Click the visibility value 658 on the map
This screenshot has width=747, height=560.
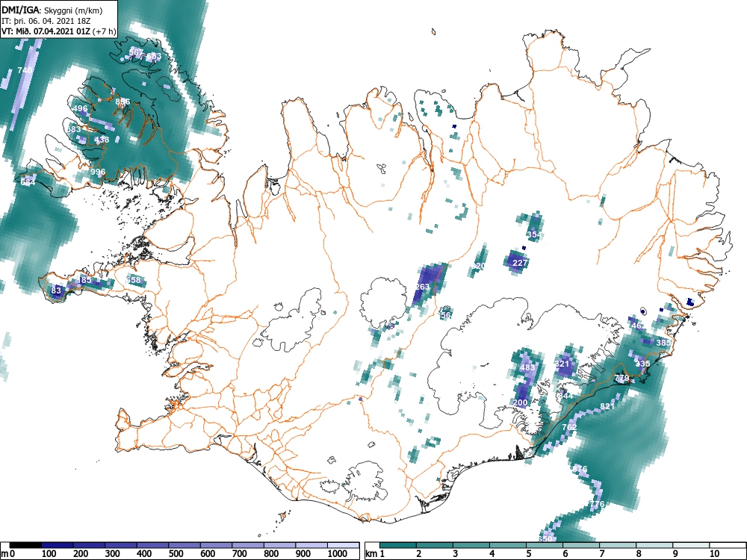(x=134, y=280)
